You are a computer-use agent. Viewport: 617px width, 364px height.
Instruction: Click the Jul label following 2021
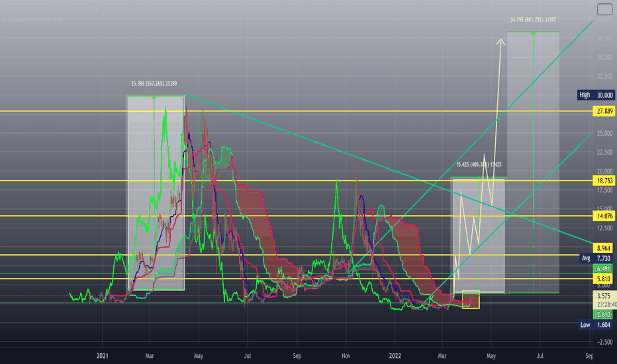coord(247,356)
